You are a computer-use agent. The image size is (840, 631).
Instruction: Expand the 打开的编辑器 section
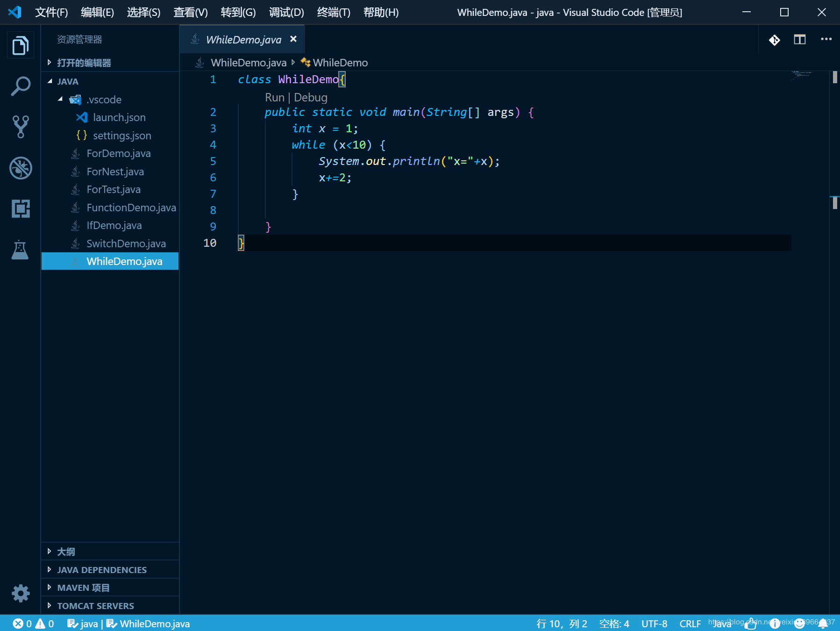coord(84,63)
